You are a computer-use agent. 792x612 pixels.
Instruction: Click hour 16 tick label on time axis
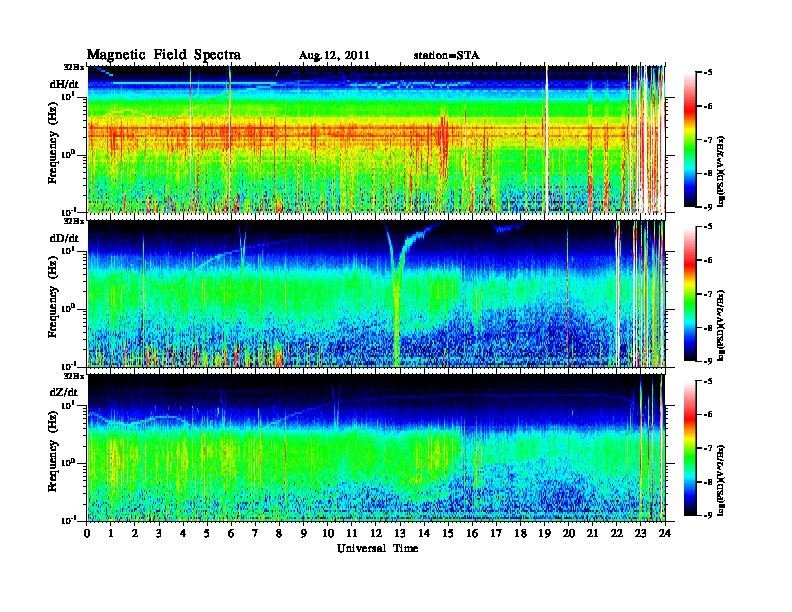pos(472,533)
